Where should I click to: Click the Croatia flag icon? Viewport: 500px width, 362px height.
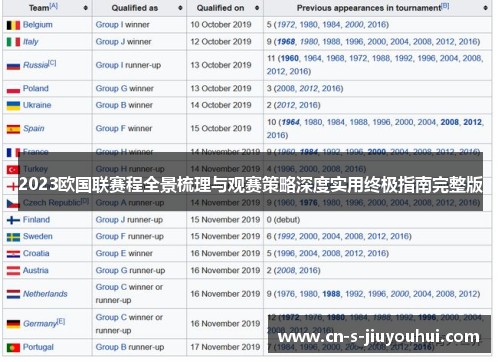[x=13, y=254]
